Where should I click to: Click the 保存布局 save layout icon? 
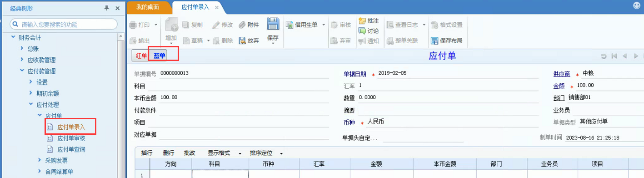click(434, 41)
